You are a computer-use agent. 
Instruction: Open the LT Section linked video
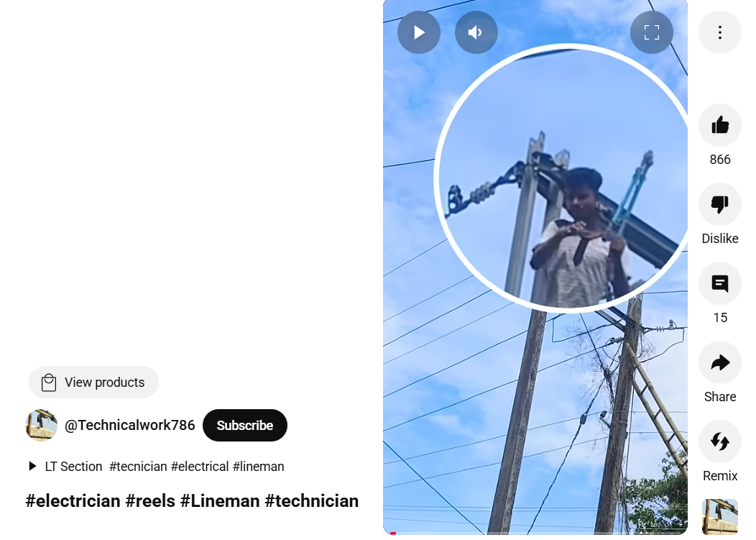coord(73,467)
